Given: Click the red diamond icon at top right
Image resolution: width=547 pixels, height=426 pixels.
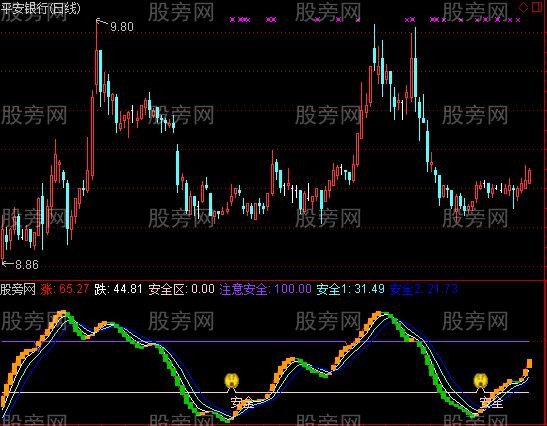Looking at the screenshot, I should click(523, 7).
